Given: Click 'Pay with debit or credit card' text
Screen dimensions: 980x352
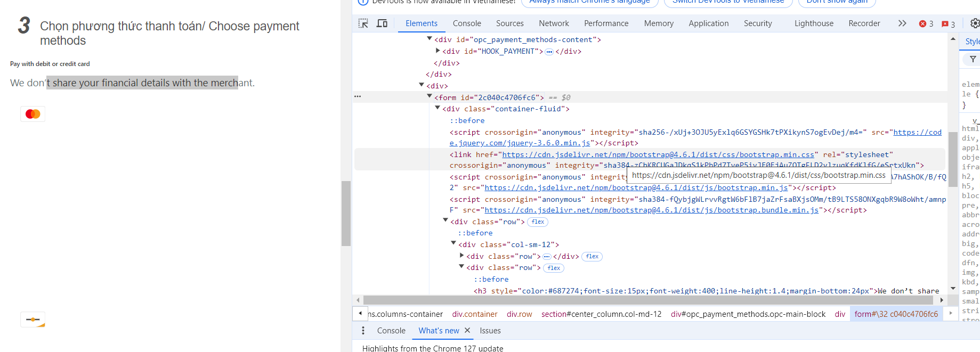Looking at the screenshot, I should click(50, 64).
